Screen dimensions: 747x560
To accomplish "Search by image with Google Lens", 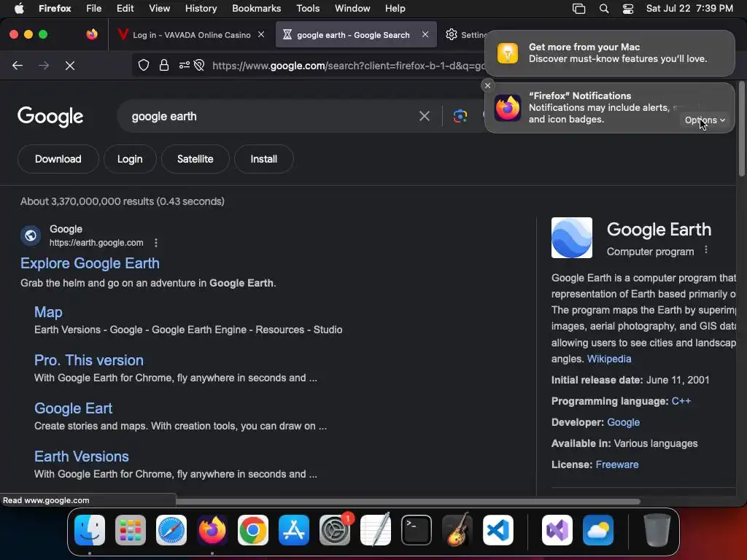I will coord(460,116).
